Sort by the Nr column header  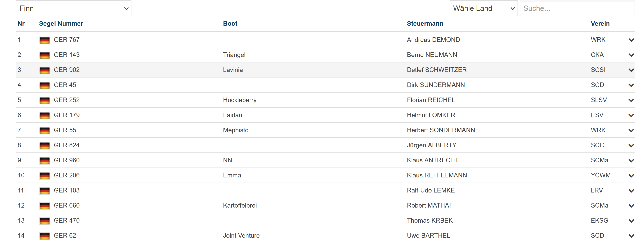[x=21, y=24]
